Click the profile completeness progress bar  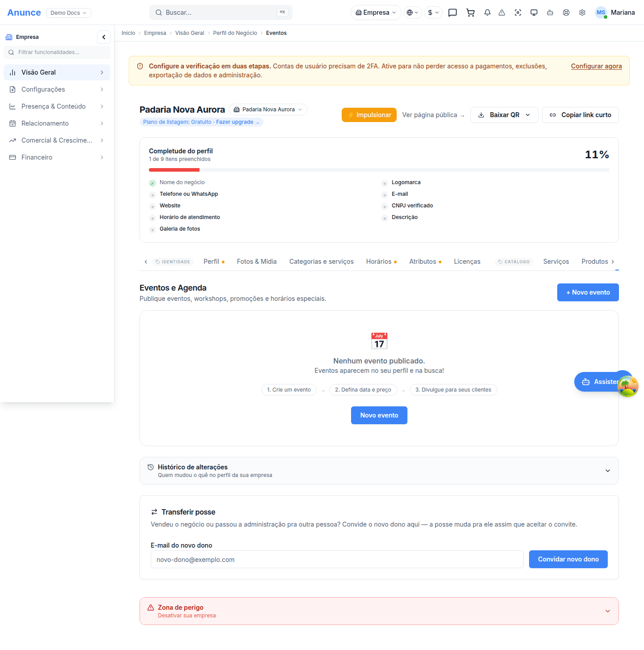(x=379, y=170)
